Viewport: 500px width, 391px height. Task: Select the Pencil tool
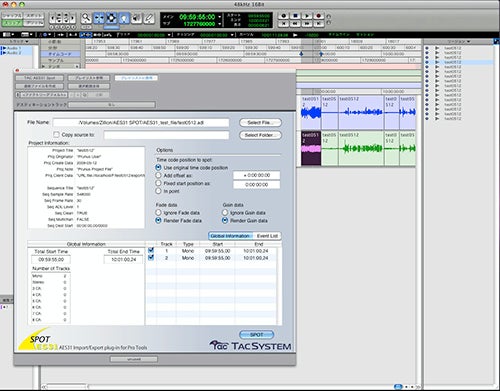pos(149,18)
